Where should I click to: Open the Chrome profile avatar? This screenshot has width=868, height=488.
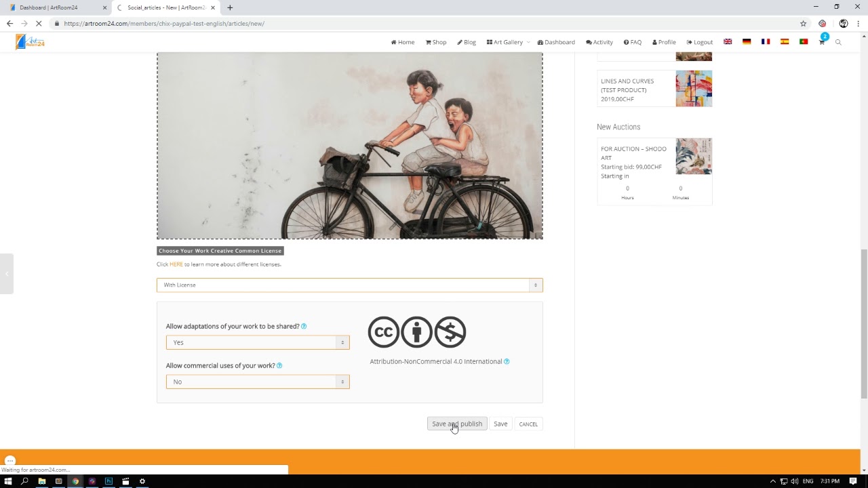point(843,23)
